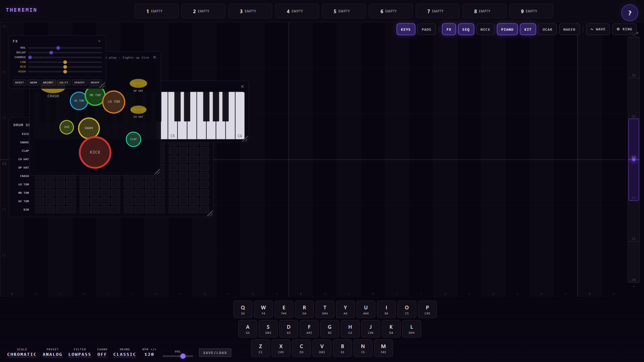Apply the SPACEY FX preset
This screenshot has height=362, width=644.
pyautogui.click(x=79, y=83)
